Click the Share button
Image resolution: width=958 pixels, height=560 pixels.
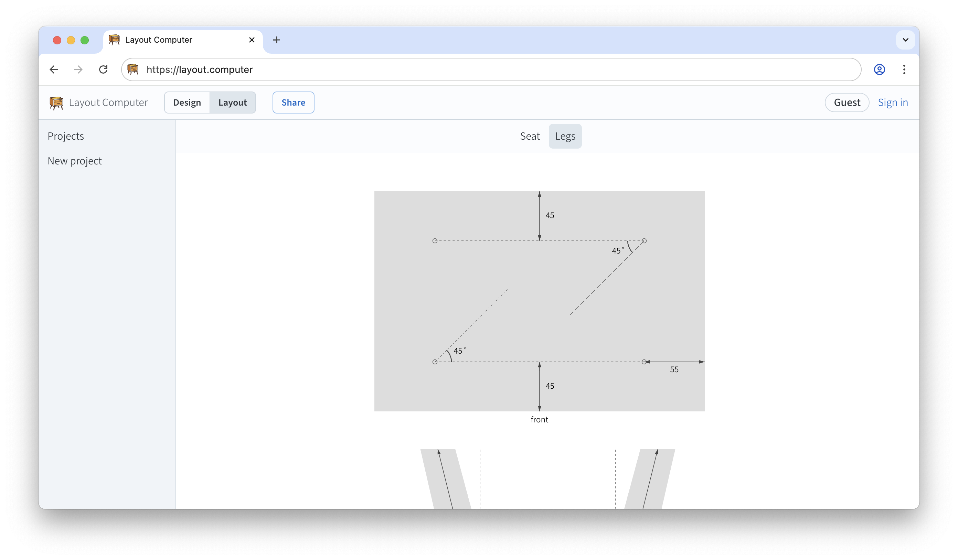tap(293, 103)
